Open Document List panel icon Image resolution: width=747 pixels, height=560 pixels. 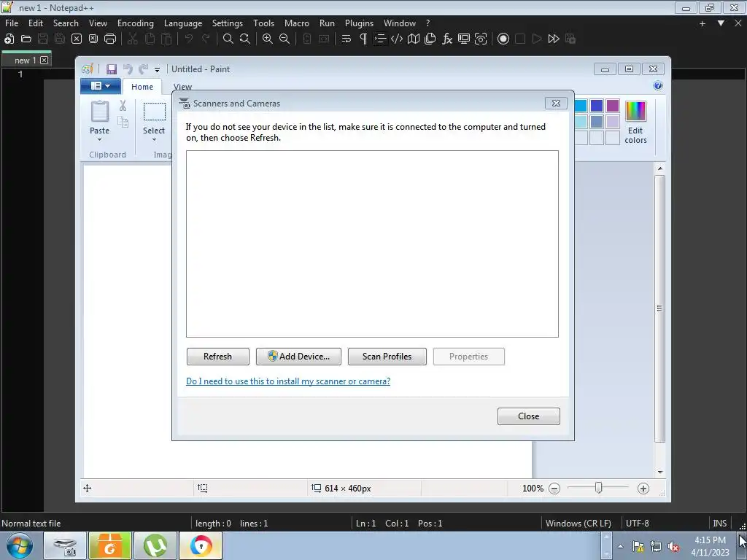tap(430, 39)
